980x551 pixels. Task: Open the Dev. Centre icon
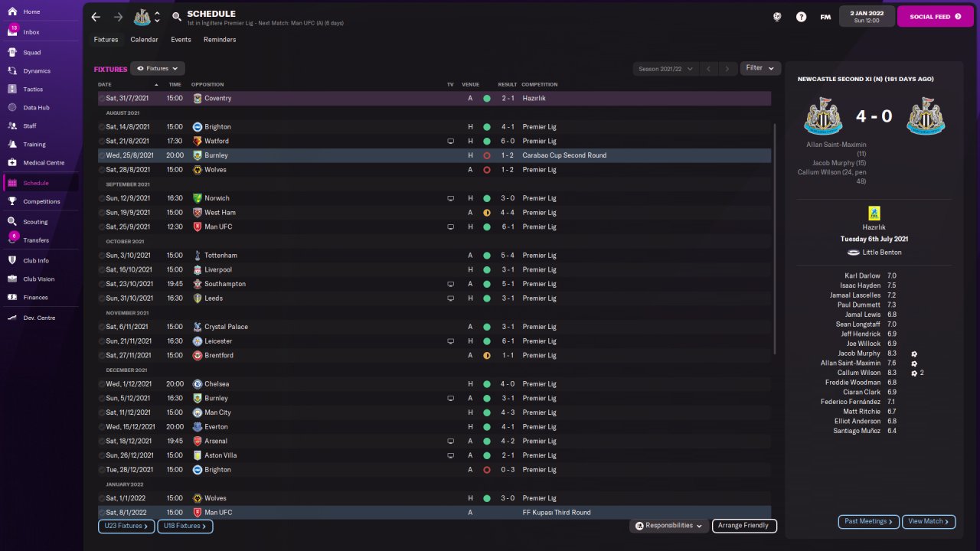click(12, 318)
